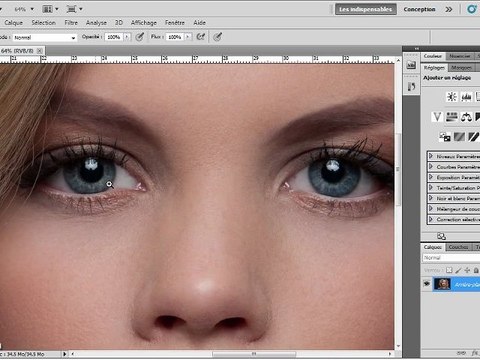Click the active layer thumbnail
Viewport: 480px width, 360px height.
point(443,284)
